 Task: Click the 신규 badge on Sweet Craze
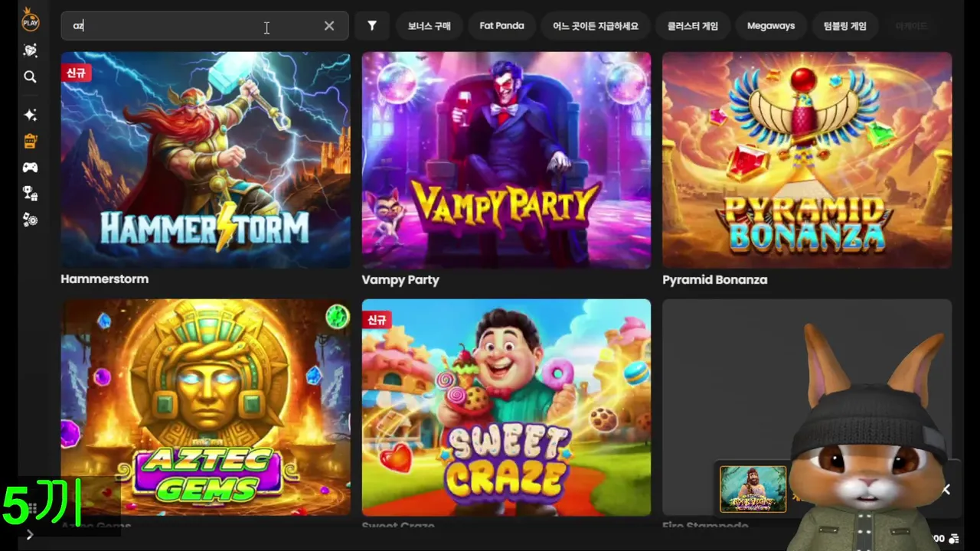pos(377,320)
